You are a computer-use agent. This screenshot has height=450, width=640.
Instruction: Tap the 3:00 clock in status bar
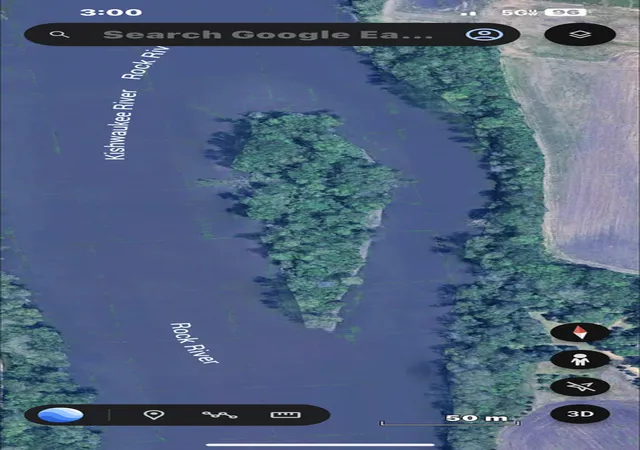(111, 12)
